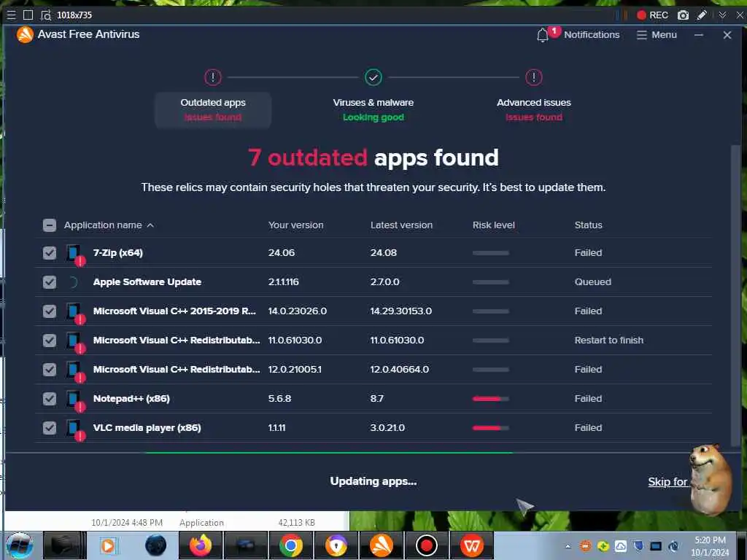747x560 pixels.
Task: Show hidden system tray icons
Action: coord(568,546)
